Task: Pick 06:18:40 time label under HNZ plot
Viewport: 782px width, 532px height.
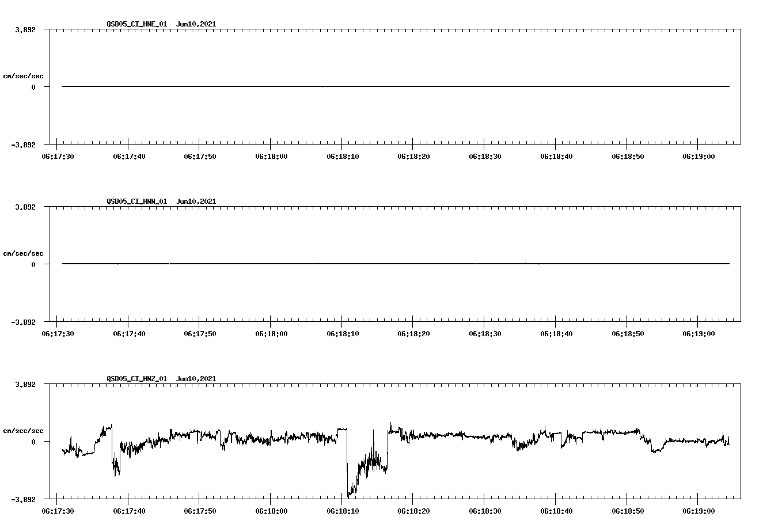Action: coord(556,511)
